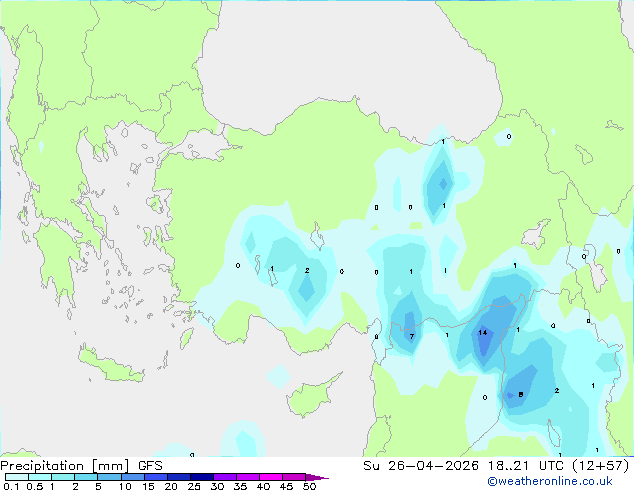The height and width of the screenshot is (490, 634).
Task: Select the 2–5 mm legend swatch
Action: pos(86,477)
